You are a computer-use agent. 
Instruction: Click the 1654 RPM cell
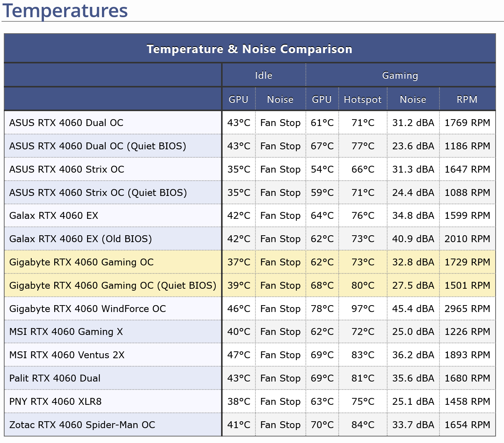coord(467,425)
